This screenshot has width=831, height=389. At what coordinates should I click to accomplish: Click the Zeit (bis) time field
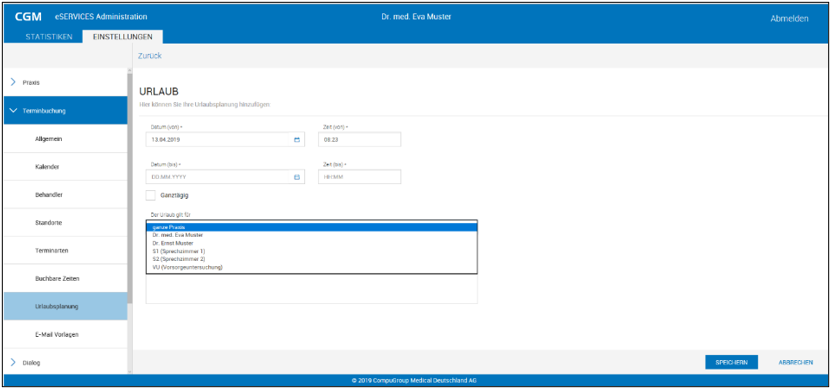click(359, 177)
